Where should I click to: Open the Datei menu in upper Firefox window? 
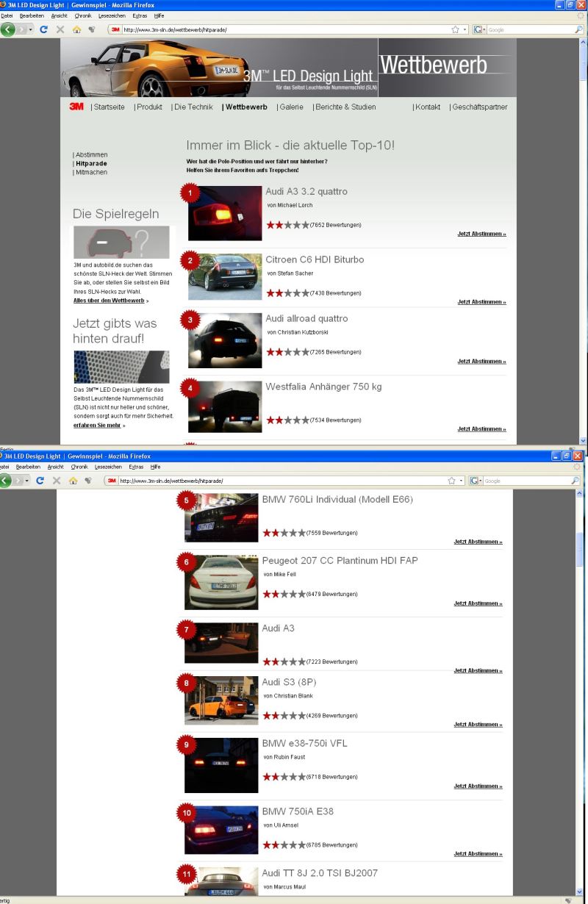click(x=5, y=15)
